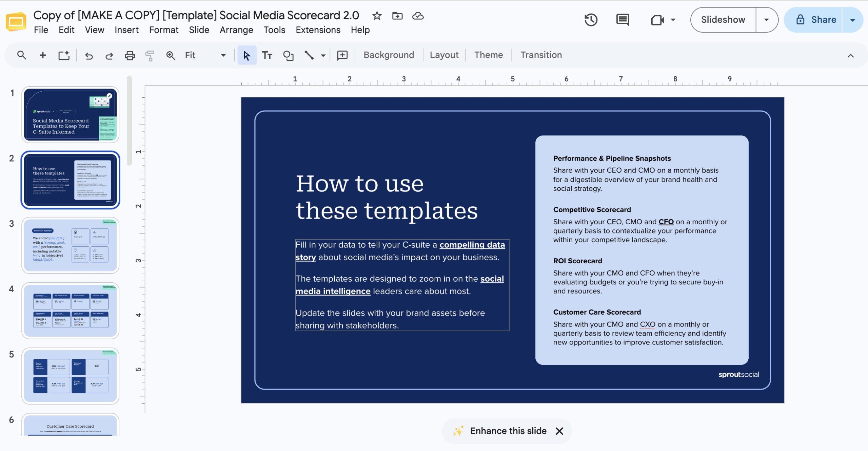
Task: Check the cloud save status icon
Action: (418, 16)
